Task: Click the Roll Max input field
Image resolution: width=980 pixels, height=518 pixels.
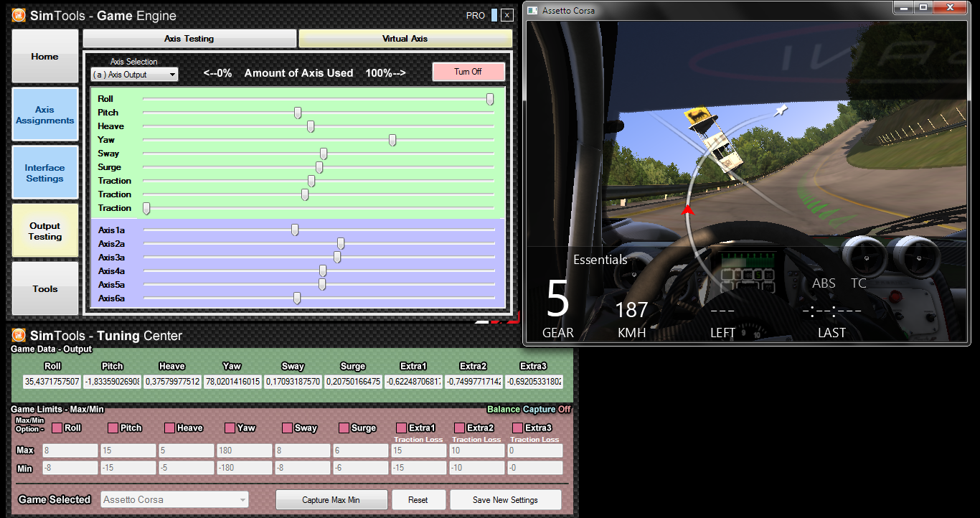Action: pyautogui.click(x=69, y=451)
